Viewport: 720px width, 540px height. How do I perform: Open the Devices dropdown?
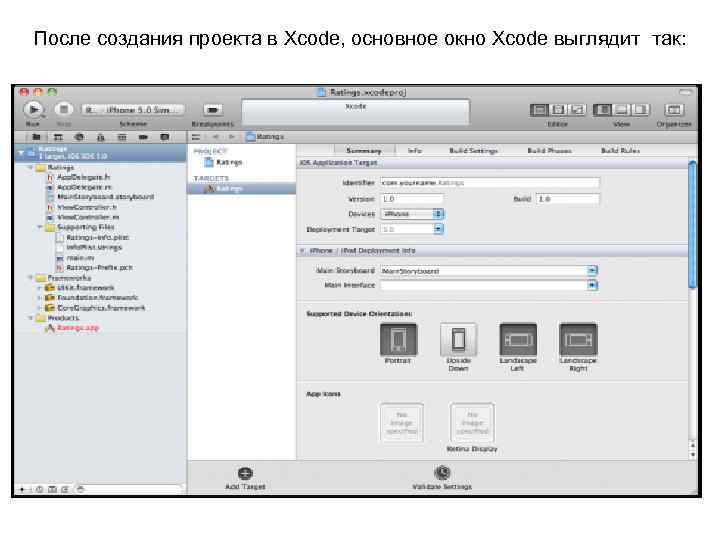point(412,214)
